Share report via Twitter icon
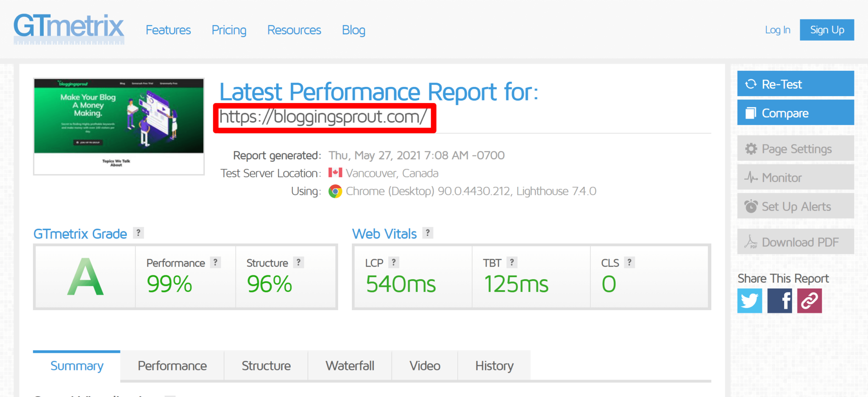868x397 pixels. [749, 301]
